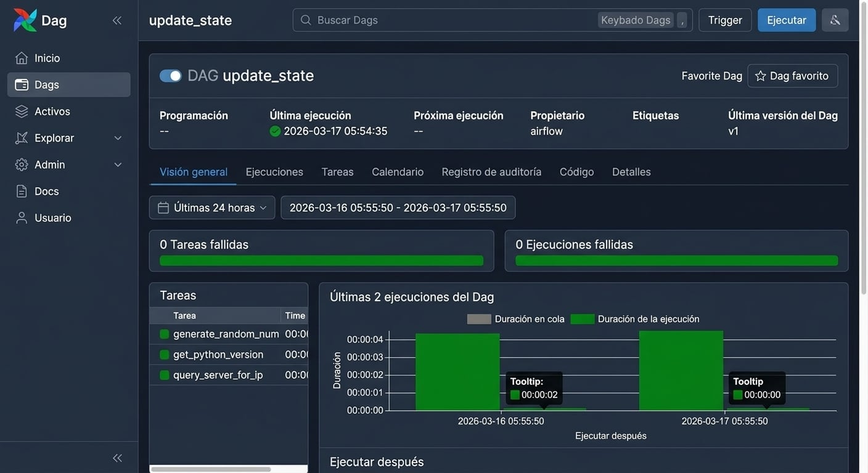Click the airflow owner value
The image size is (868, 473).
click(547, 131)
